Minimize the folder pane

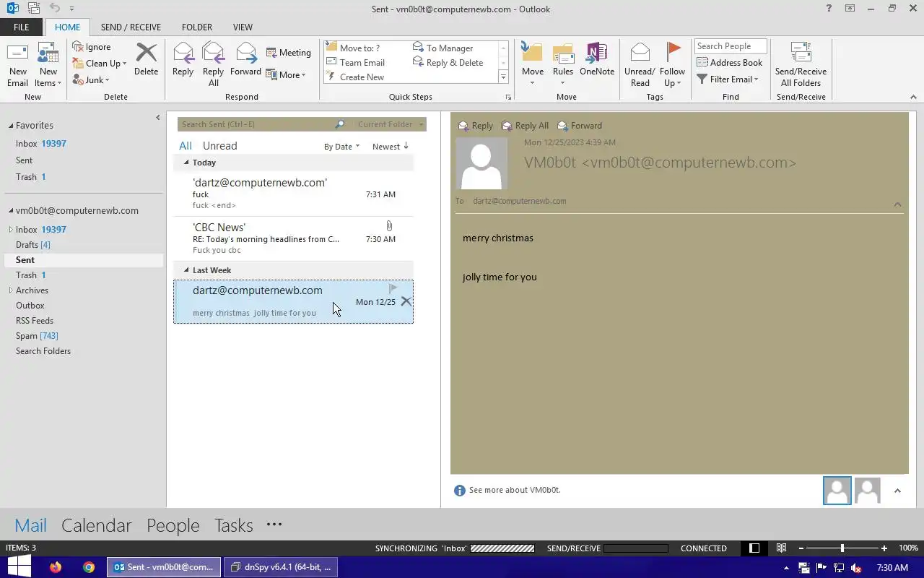[x=158, y=118]
